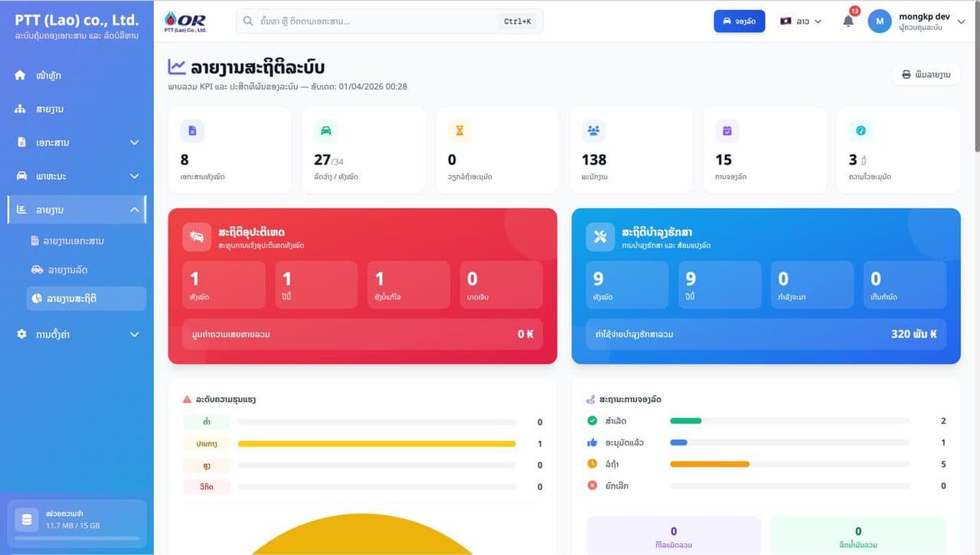Screen dimensions: 980x555
Task: Click the chart icon beside the page title
Action: 177,67
